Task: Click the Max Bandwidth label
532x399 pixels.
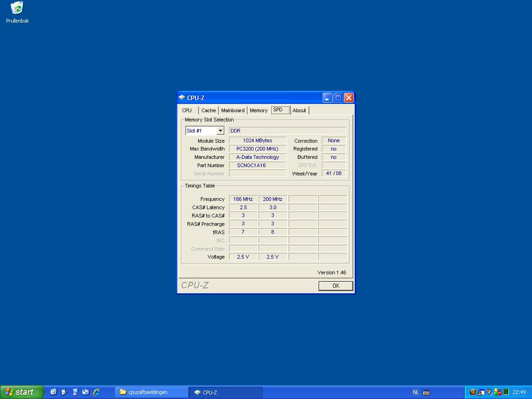Action: [x=207, y=149]
